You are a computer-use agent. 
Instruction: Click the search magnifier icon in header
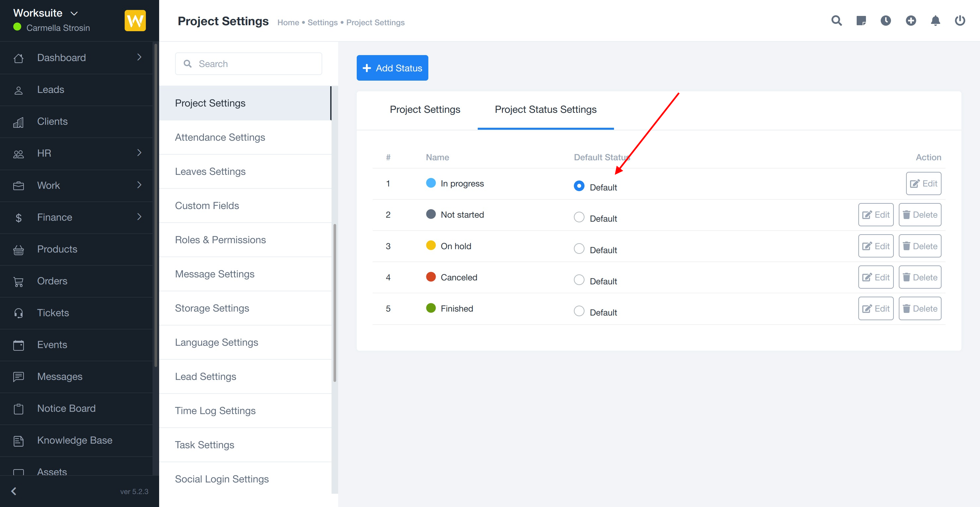pos(836,21)
